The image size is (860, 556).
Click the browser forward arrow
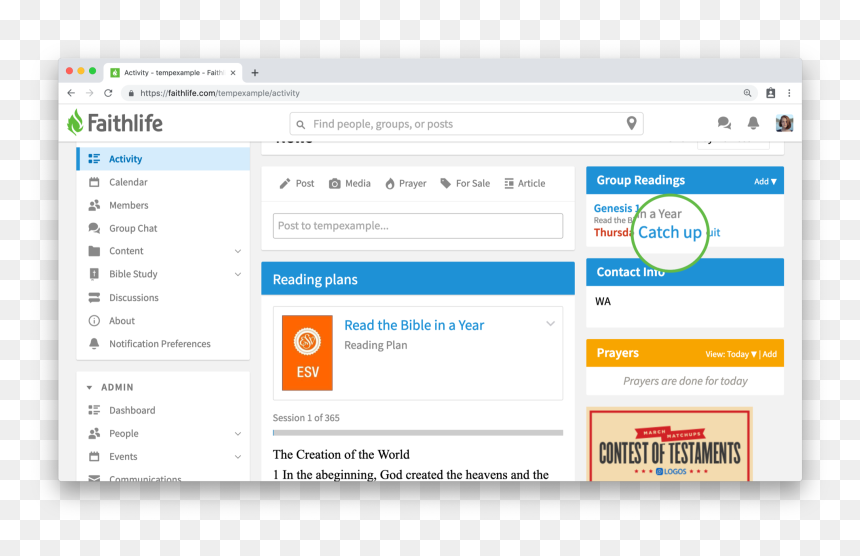[x=89, y=93]
